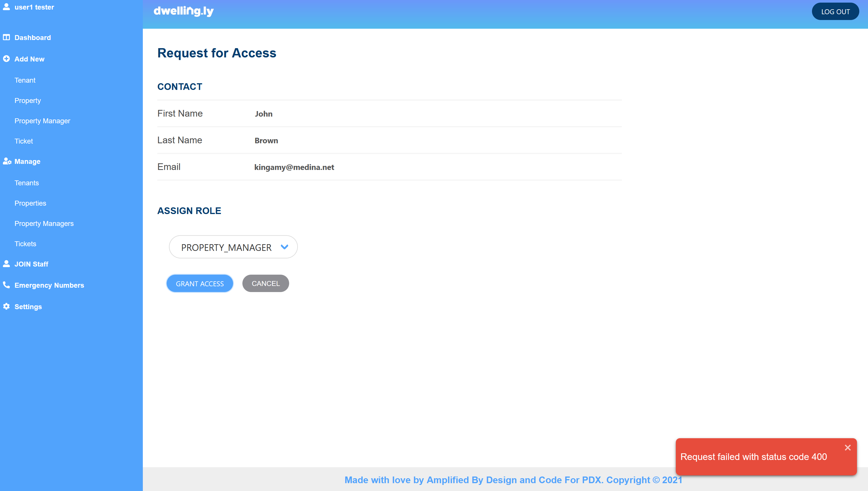868x491 pixels.
Task: Click the Settings gear icon
Action: tap(6, 306)
